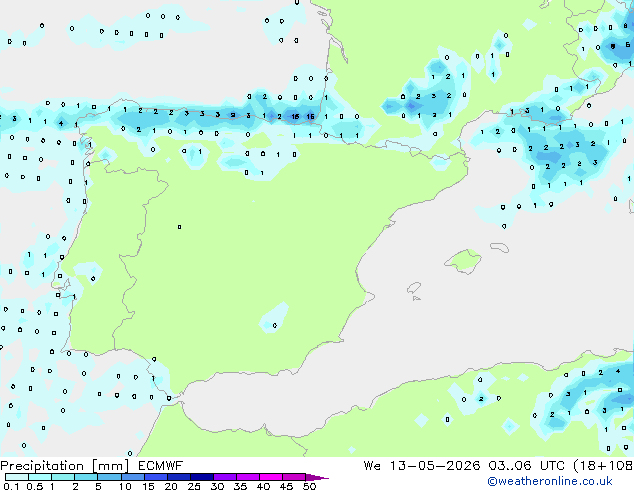Click the legend swatch between 2 and 5
634x490 pixels.
86,477
